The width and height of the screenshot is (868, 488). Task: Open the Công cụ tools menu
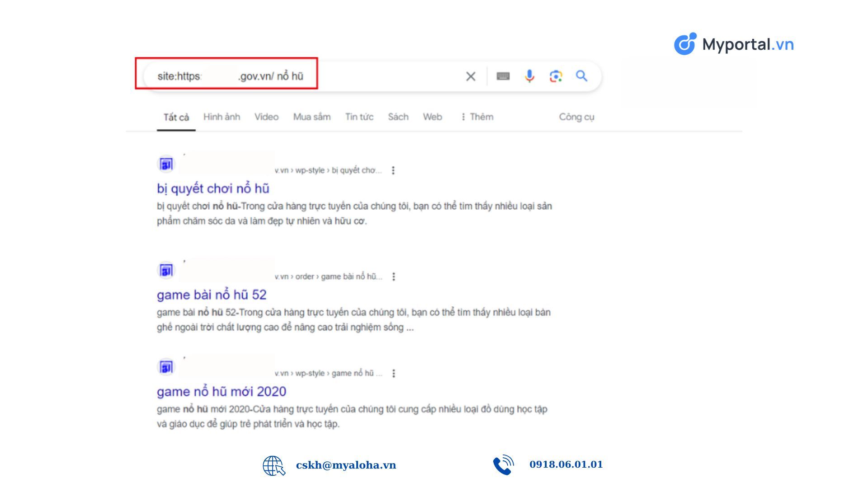point(576,117)
